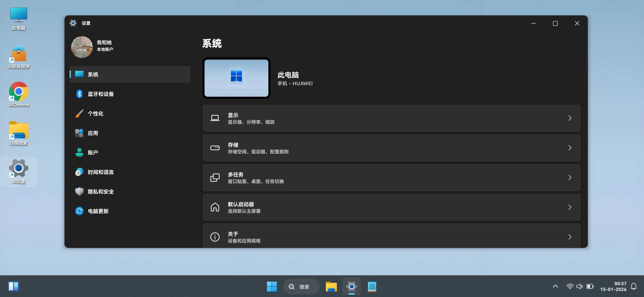Select the 个性化 paintbrush icon
This screenshot has width=644, height=297.
coord(79,114)
